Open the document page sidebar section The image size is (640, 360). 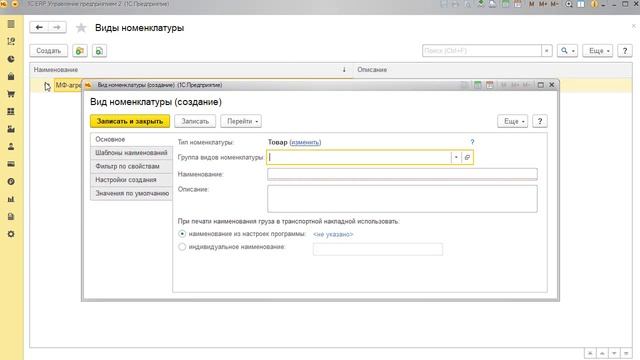click(11, 217)
